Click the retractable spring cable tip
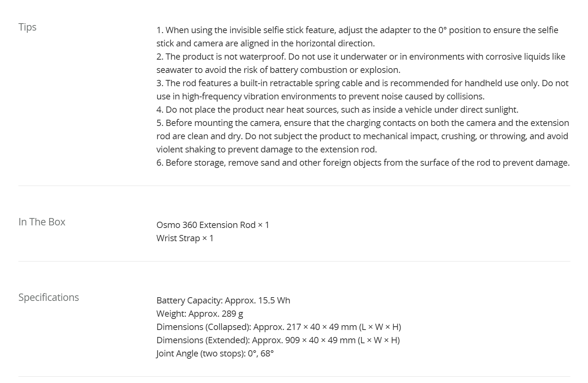The image size is (588, 383). coord(362,89)
